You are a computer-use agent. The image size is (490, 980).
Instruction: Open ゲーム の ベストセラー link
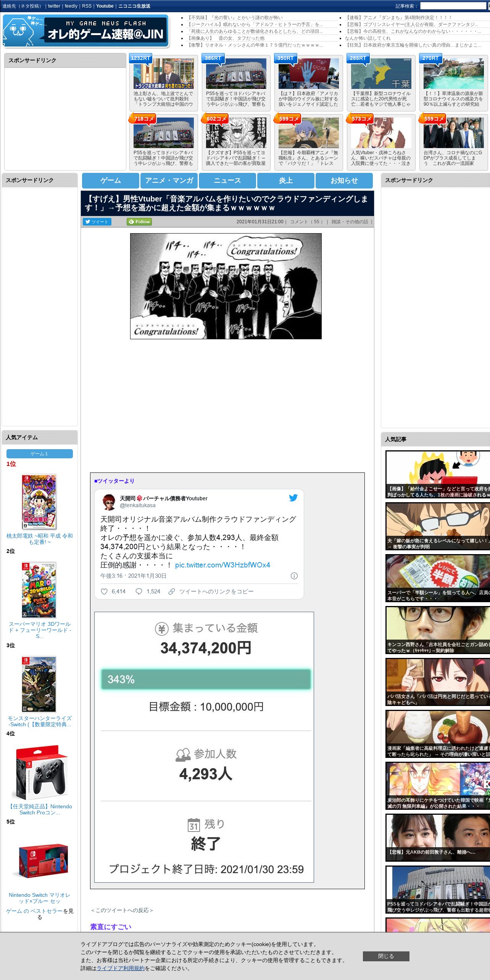pos(34,911)
